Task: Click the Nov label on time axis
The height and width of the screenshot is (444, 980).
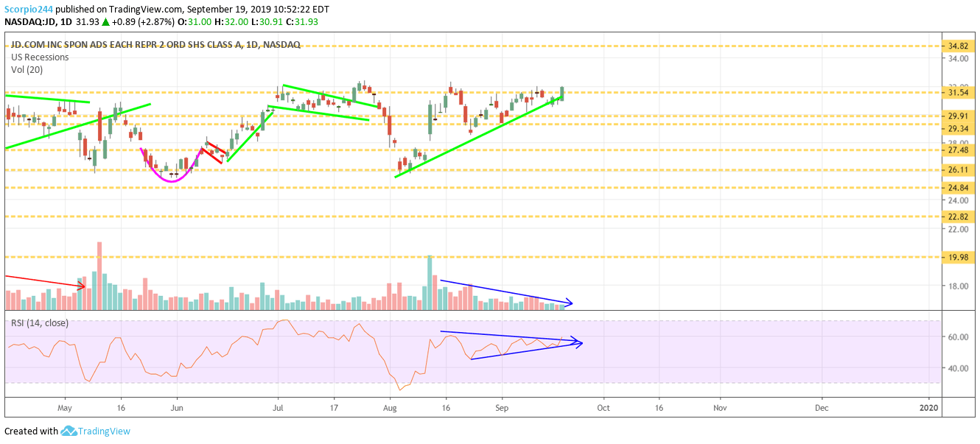Action: pyautogui.click(x=721, y=407)
